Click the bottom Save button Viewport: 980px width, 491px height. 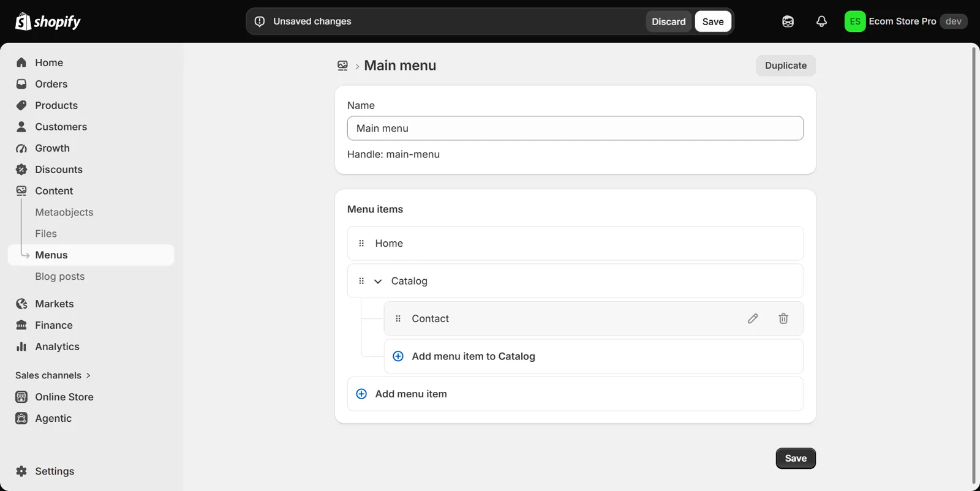coord(796,459)
